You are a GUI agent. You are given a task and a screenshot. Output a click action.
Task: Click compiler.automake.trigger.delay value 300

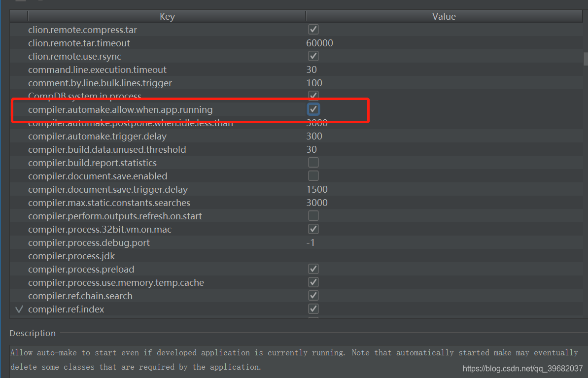pos(314,136)
